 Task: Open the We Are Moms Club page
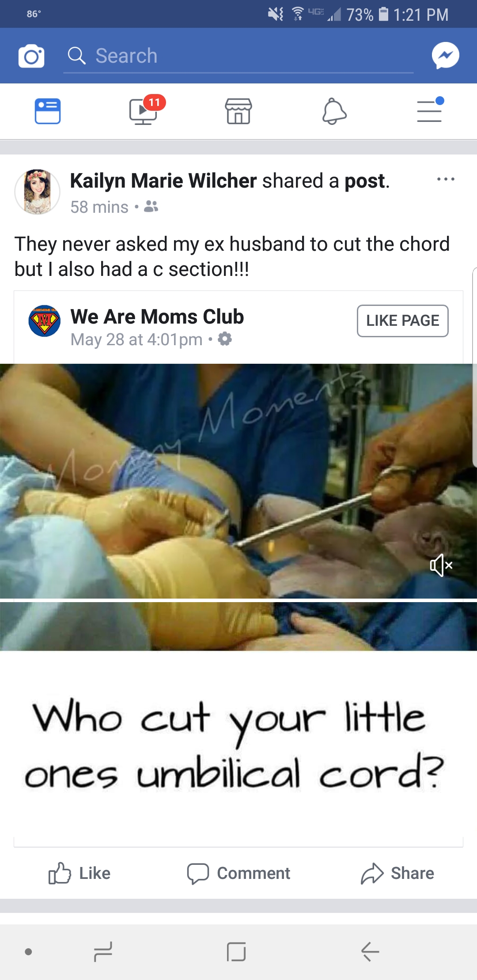tap(157, 317)
